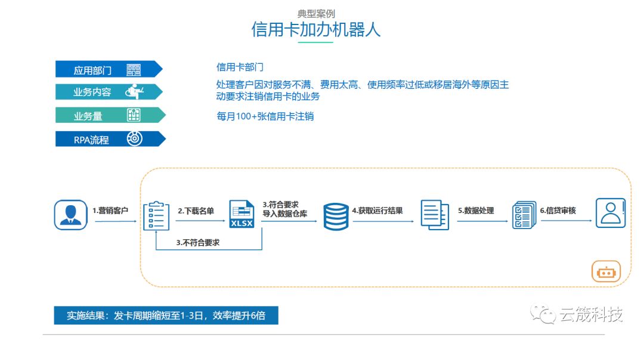This screenshot has height=343, width=644.
Task: Click the document pages icon after 获取运行结果
Action: [x=435, y=215]
